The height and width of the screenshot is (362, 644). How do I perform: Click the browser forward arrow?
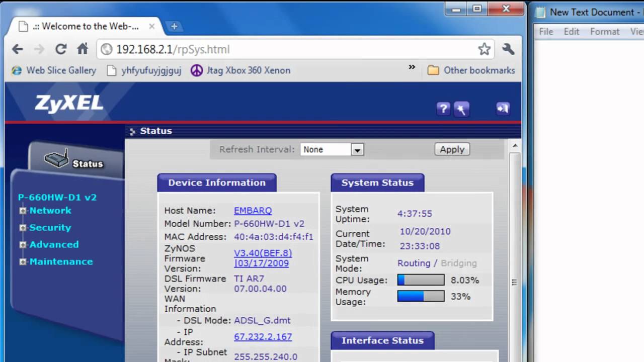coord(39,49)
